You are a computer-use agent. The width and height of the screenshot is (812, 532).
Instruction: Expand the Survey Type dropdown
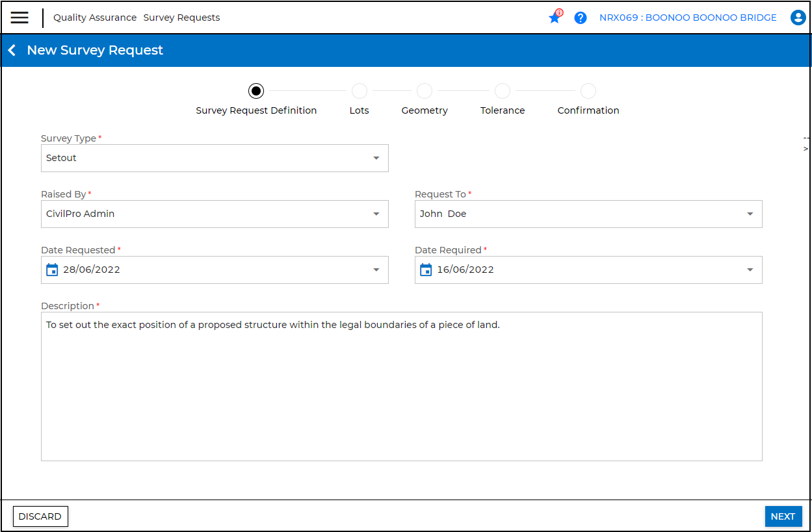pyautogui.click(x=376, y=158)
